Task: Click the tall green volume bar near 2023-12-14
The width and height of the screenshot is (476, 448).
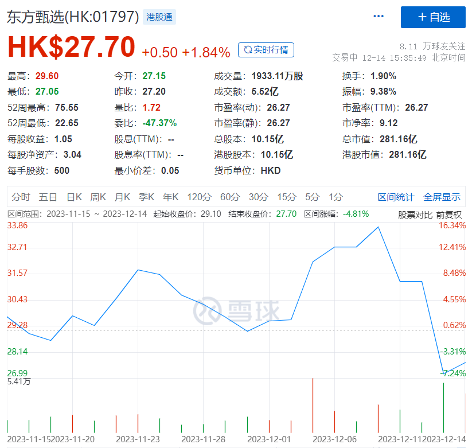Action: [443, 408]
